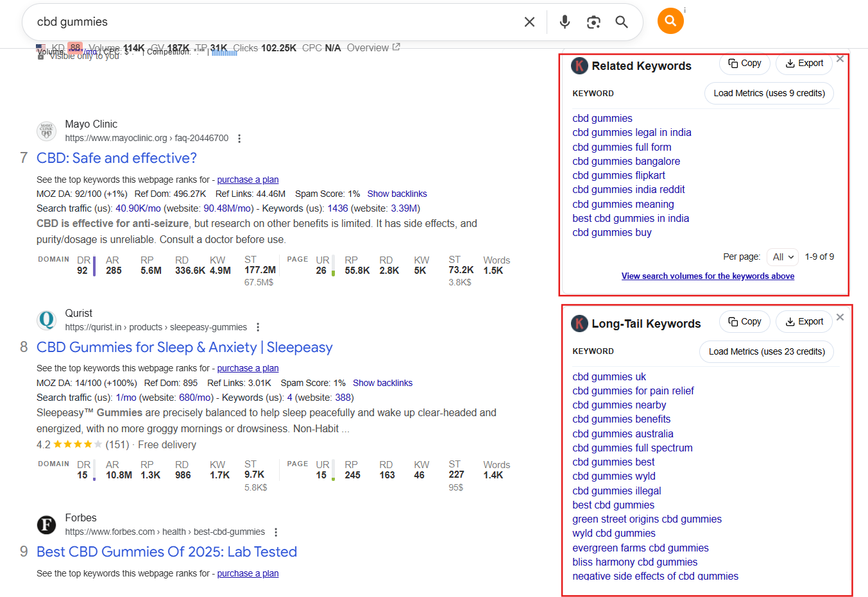This screenshot has height=597, width=868.
Task: Copy the Related Keywords list
Action: coord(745,63)
